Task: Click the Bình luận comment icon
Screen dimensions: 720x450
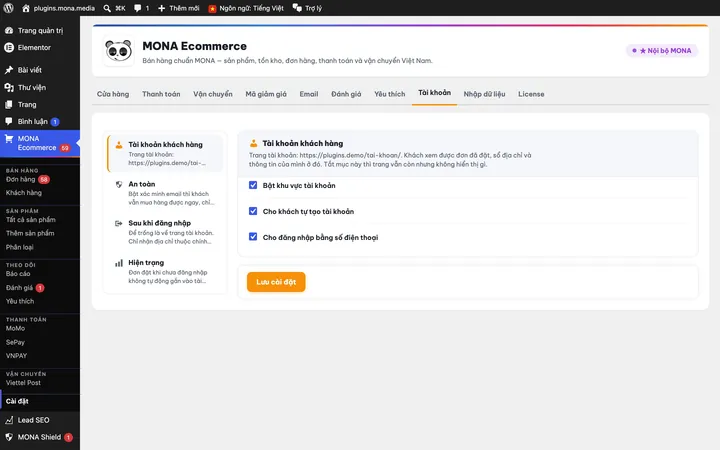Action: point(9,121)
